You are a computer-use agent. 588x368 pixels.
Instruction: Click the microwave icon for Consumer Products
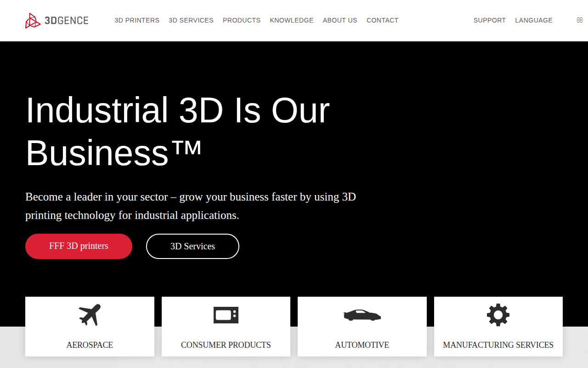pos(226,315)
